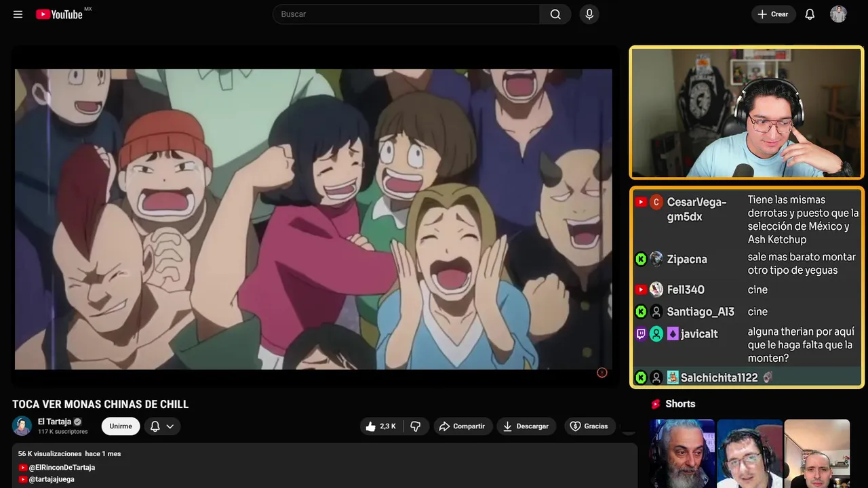The height and width of the screenshot is (488, 868).
Task: Click the Santiago_A13 chat username
Action: (x=701, y=312)
